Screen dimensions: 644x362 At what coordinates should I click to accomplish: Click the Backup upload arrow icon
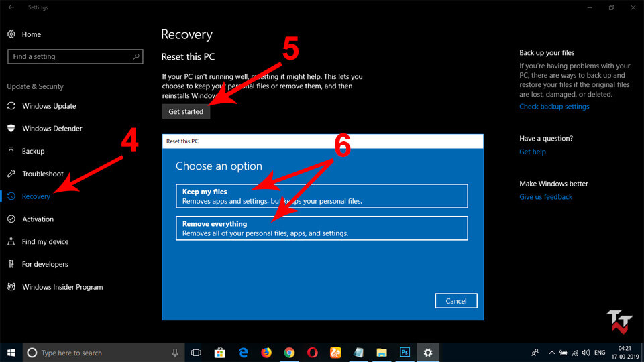pyautogui.click(x=11, y=151)
